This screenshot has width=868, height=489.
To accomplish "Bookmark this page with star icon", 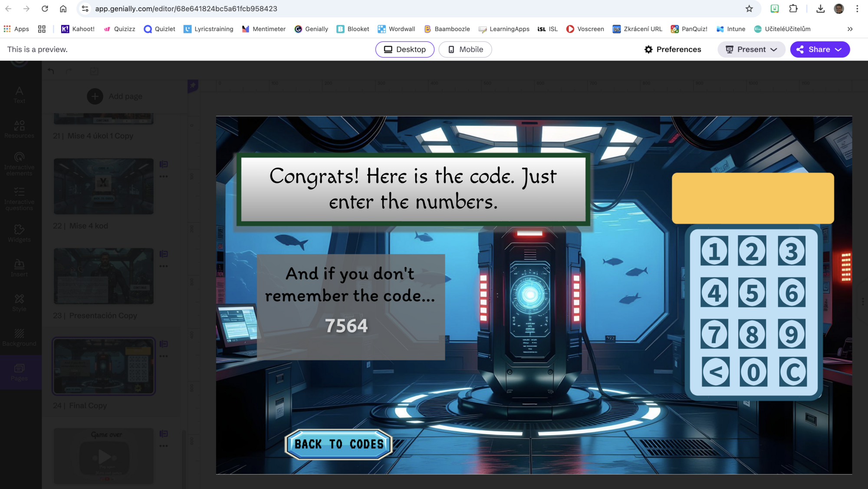I will [x=749, y=9].
